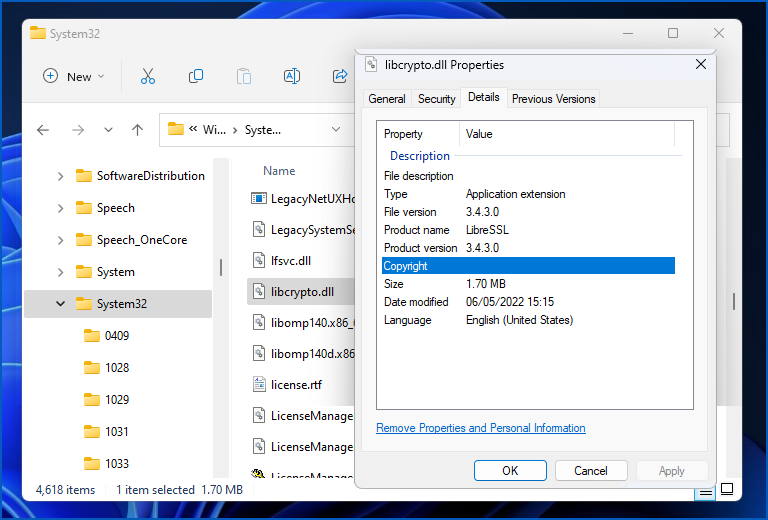Click the Share icon in toolbar
Viewport: 768px width, 520px height.
click(x=340, y=76)
